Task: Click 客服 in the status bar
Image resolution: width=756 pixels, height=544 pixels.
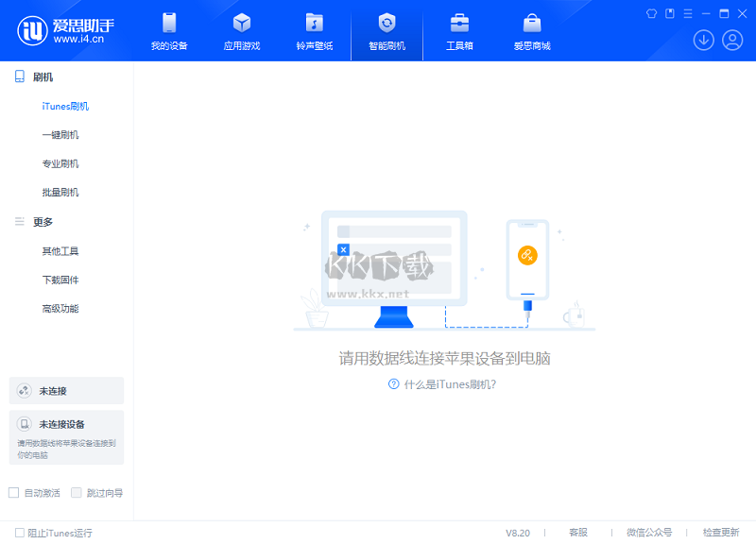Action: 578,533
